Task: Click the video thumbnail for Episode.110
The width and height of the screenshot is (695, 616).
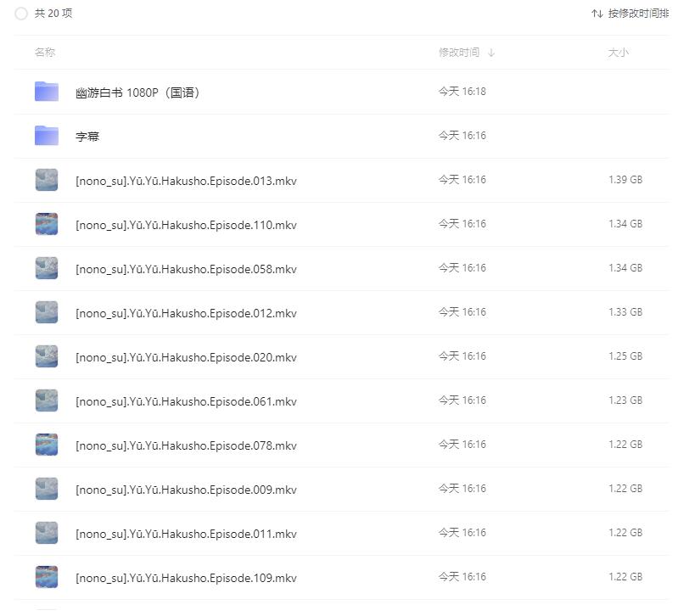Action: 46,224
